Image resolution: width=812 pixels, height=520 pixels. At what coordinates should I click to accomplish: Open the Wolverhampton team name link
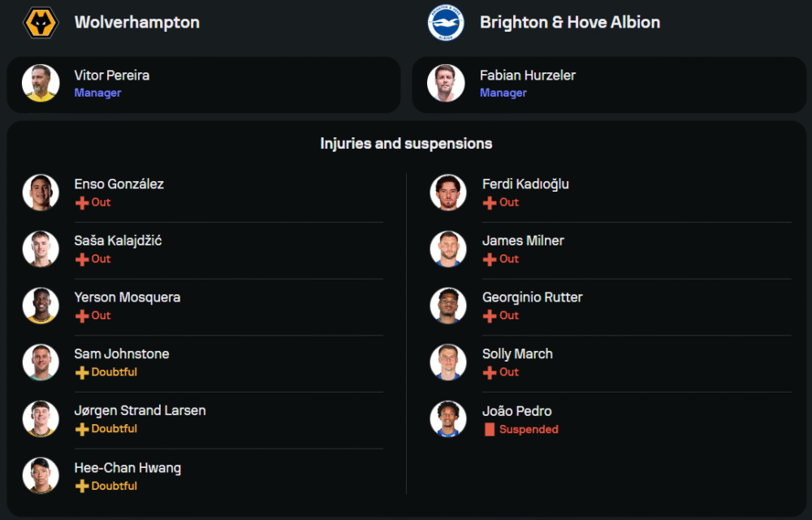pos(136,22)
